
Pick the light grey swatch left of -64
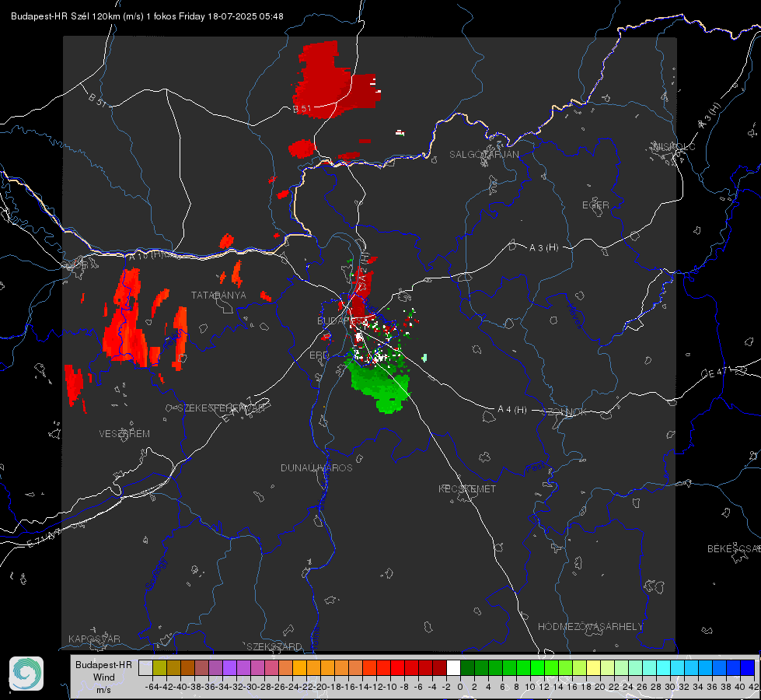(x=145, y=667)
